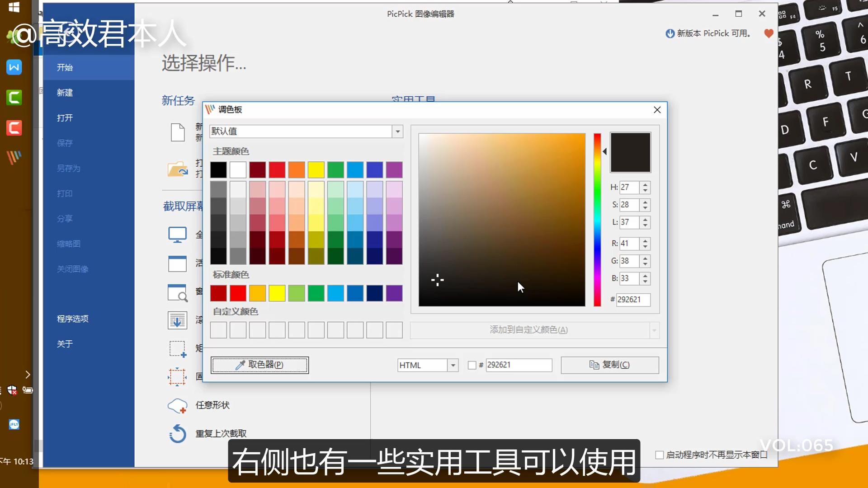Click 任意形状 capture option

212,405
